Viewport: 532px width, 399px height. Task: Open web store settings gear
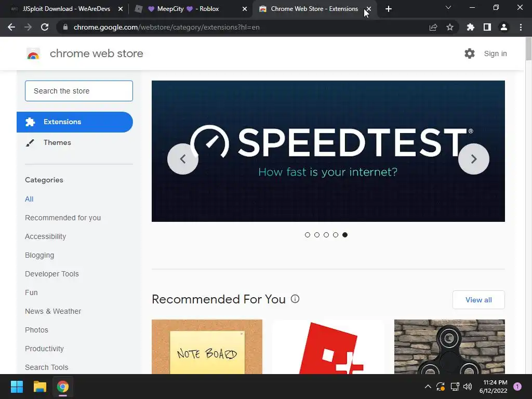(x=470, y=54)
